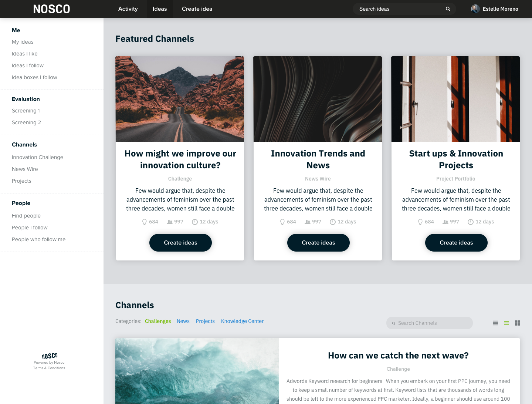Open 'How might we improve our innovation culture?' title
This screenshot has height=404, width=532.
pos(180,159)
